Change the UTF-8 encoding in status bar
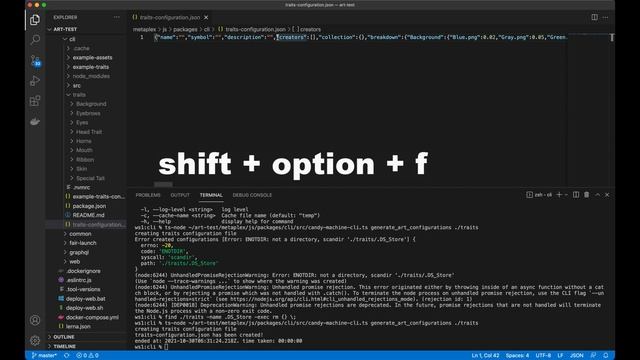This screenshot has width=640, height=360. point(543,356)
